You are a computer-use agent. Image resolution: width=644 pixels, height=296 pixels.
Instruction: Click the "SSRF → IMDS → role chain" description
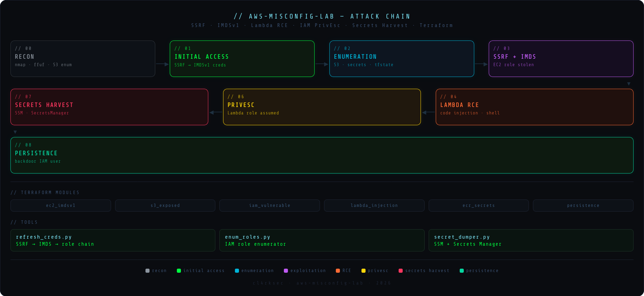55,244
